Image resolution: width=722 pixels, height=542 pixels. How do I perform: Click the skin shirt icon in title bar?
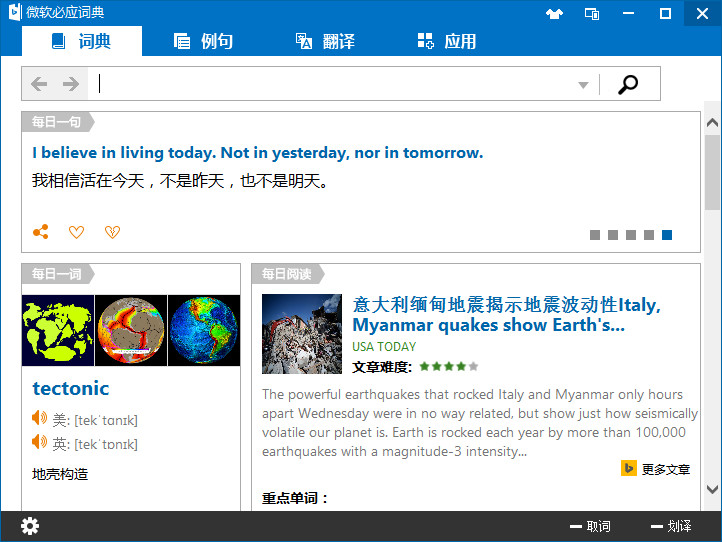[x=554, y=14]
